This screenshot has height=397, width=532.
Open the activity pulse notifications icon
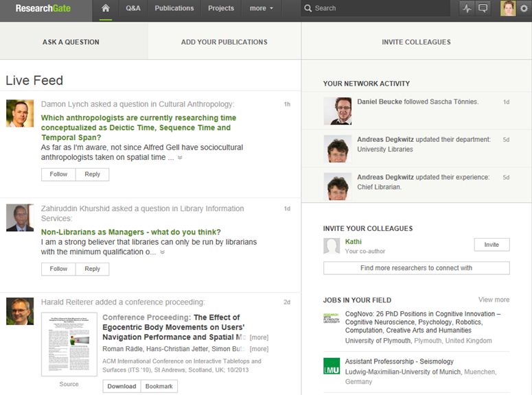[x=467, y=8]
